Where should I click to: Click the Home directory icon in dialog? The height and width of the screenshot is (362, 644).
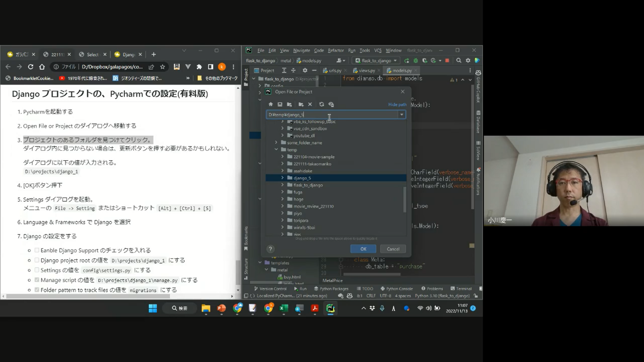click(271, 104)
